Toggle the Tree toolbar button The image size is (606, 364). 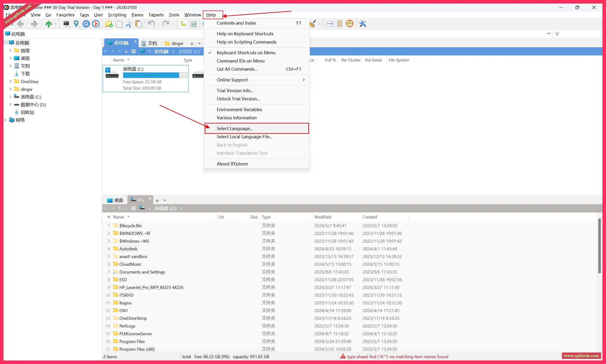pos(183,24)
